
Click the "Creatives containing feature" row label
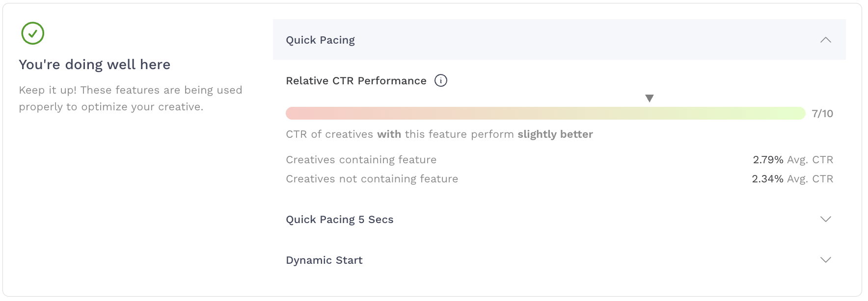coord(361,160)
